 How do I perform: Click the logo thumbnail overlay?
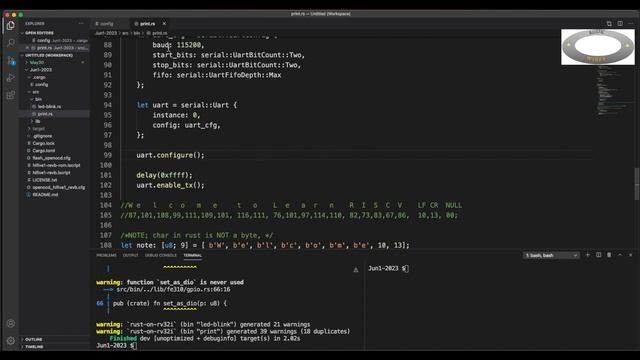point(598,47)
